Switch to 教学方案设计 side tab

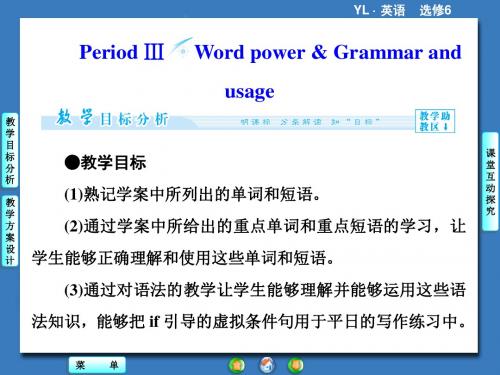pos(10,231)
